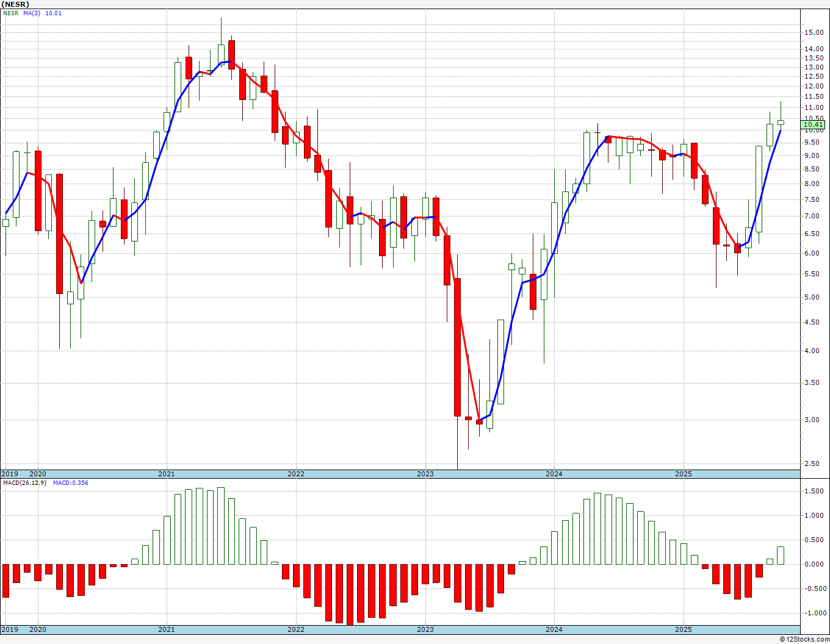The width and height of the screenshot is (830, 644).
Task: Click 2020 on the price chart time axis
Action: pos(38,474)
